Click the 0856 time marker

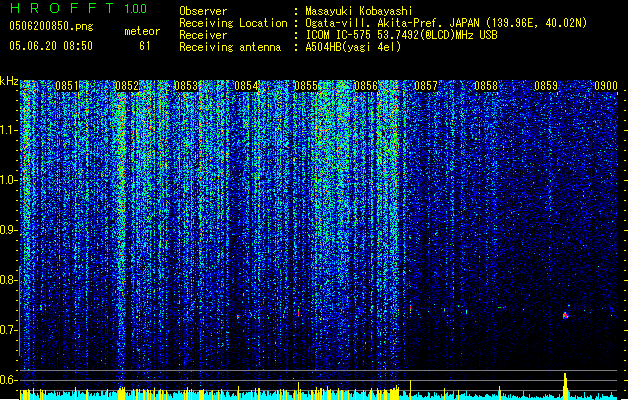coord(366,86)
